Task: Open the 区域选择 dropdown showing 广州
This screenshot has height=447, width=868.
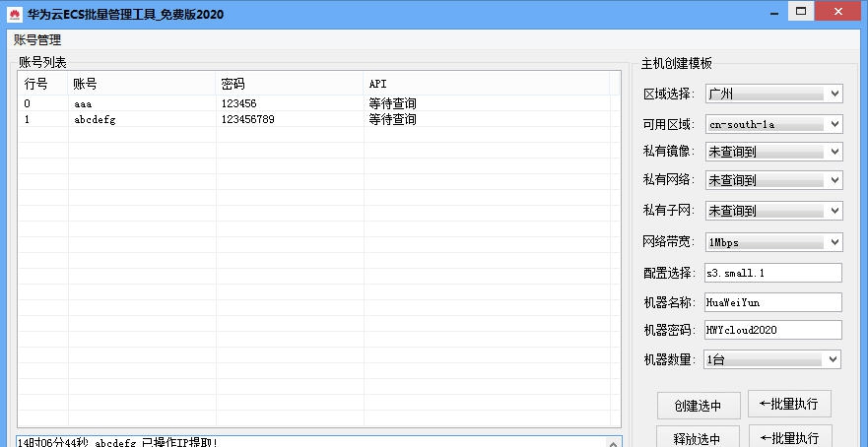Action: [773, 94]
